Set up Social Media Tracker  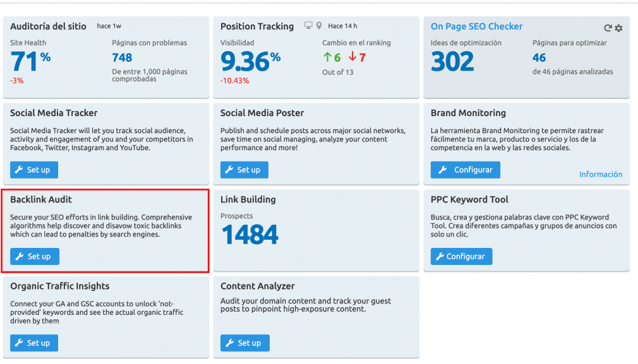click(x=34, y=170)
